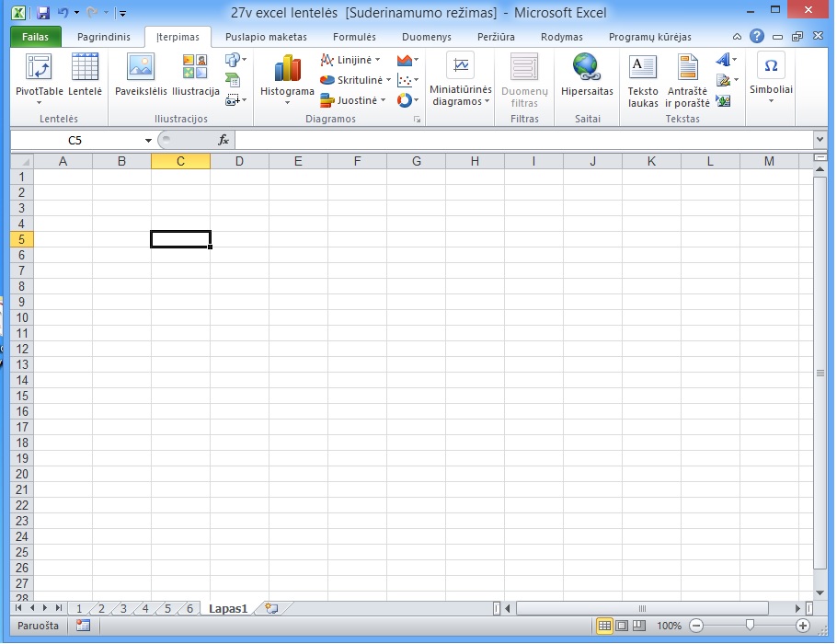Switch to Normal view in status bar
Image resolution: width=837 pixels, height=644 pixels.
[x=604, y=626]
